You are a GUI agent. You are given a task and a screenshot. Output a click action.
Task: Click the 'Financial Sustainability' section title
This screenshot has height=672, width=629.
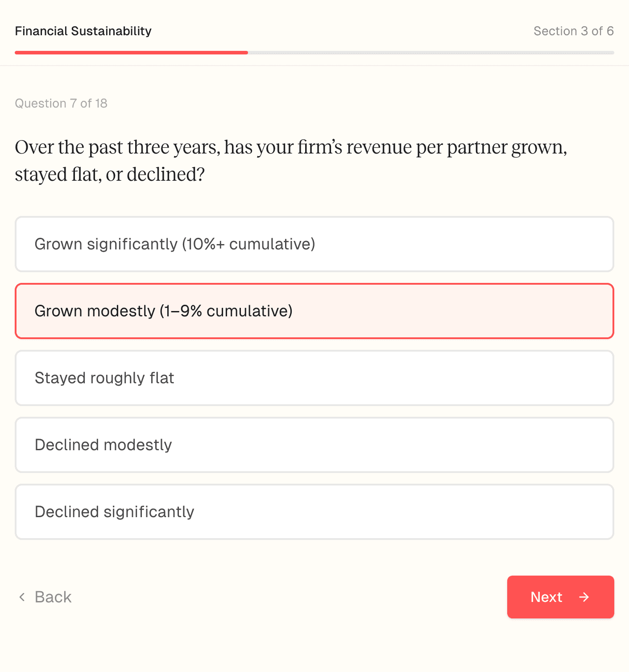coord(83,31)
